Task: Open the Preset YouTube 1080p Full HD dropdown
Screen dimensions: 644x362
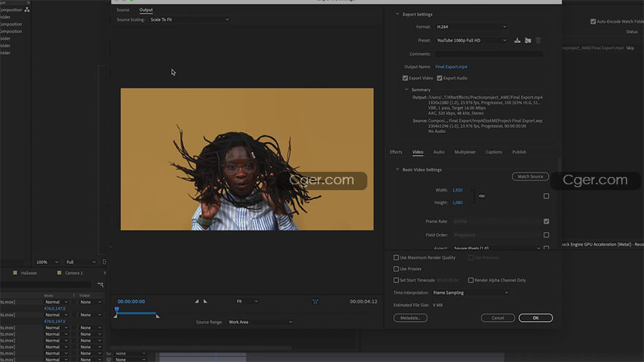Action: (471, 40)
